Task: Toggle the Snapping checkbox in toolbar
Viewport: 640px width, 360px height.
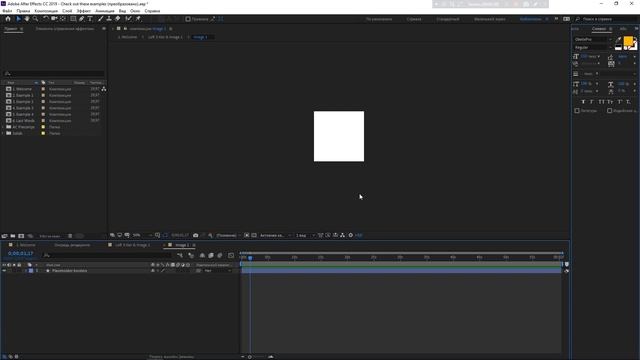Action: pyautogui.click(x=188, y=19)
